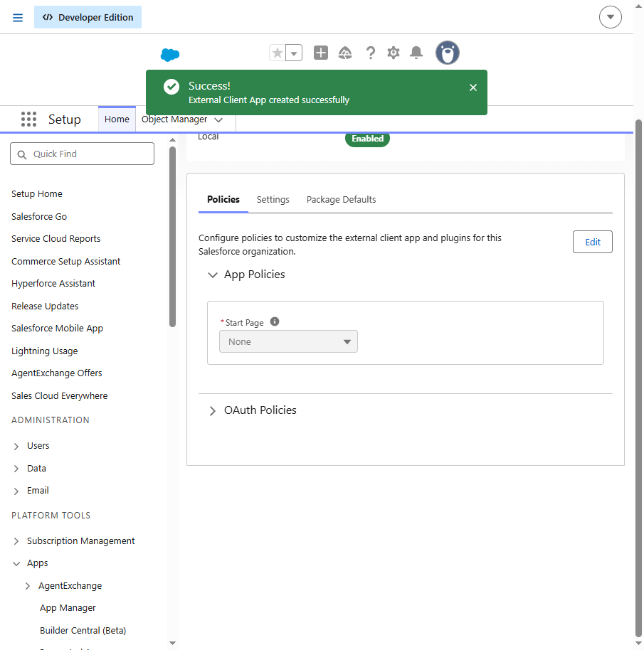Switch to the Settings tab
The height and width of the screenshot is (650, 644).
(x=273, y=199)
